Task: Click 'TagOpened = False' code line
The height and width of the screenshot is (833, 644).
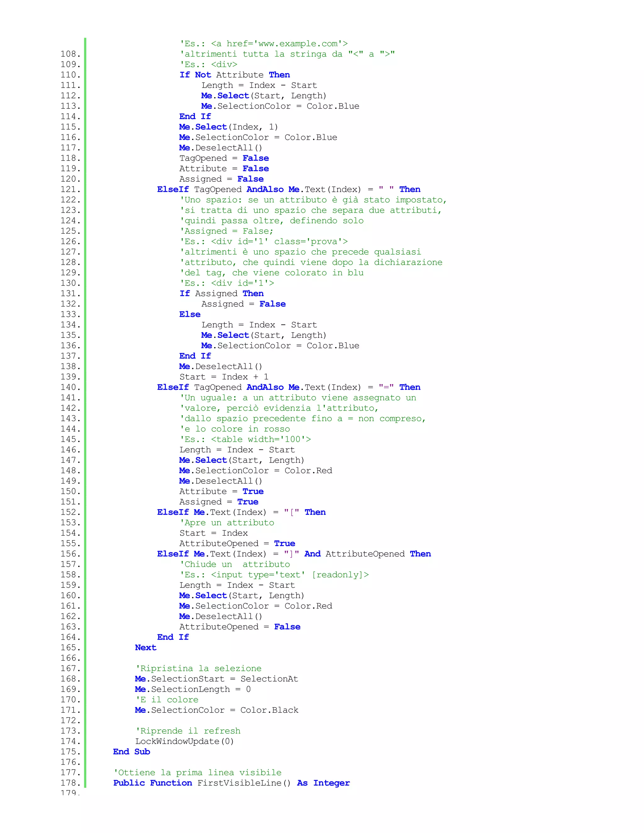Action: (x=224, y=158)
